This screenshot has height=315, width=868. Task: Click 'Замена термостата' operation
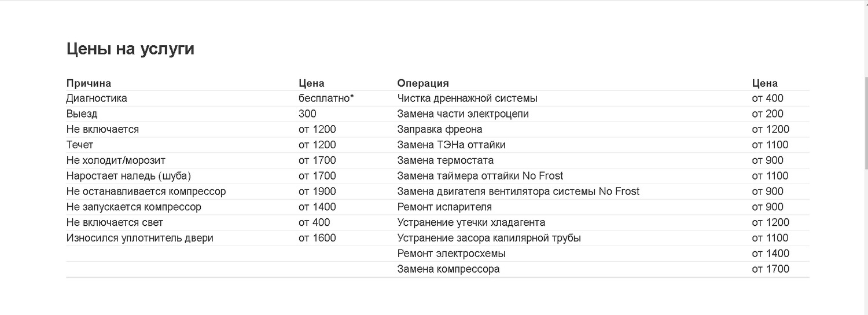pos(446,160)
